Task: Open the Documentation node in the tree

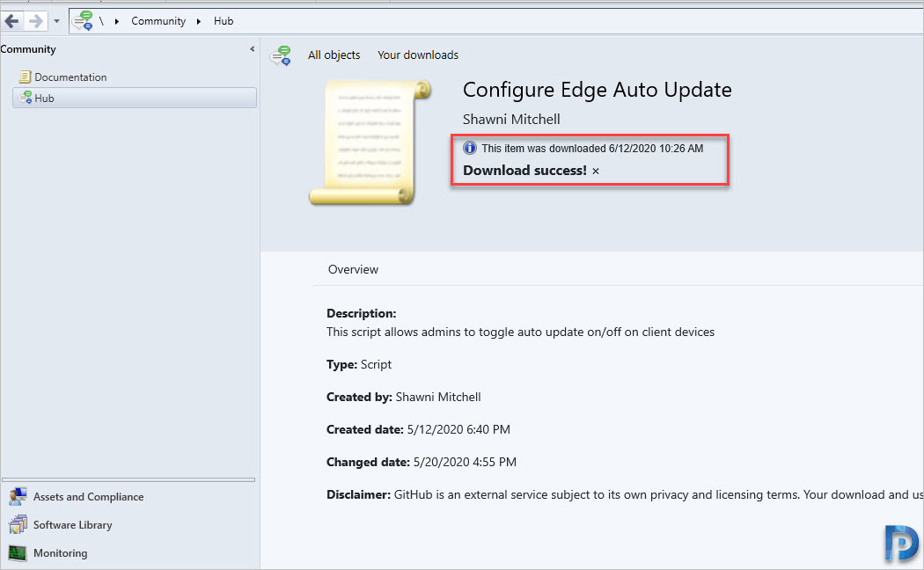Action: [x=70, y=77]
